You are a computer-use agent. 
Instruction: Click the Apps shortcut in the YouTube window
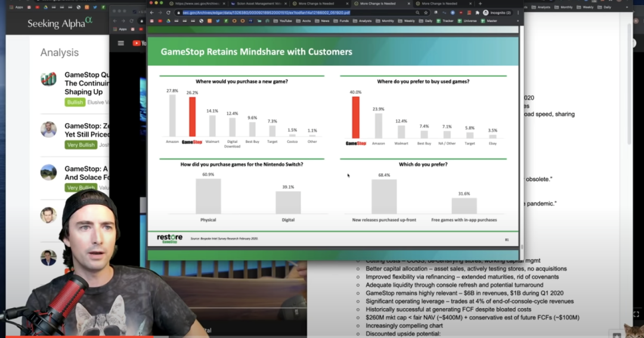pos(119,29)
